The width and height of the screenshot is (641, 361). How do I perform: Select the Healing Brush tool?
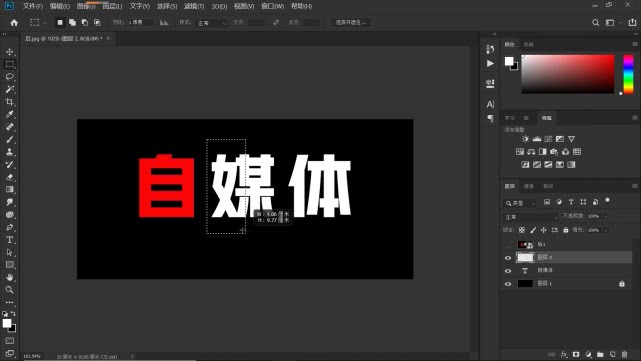10,127
